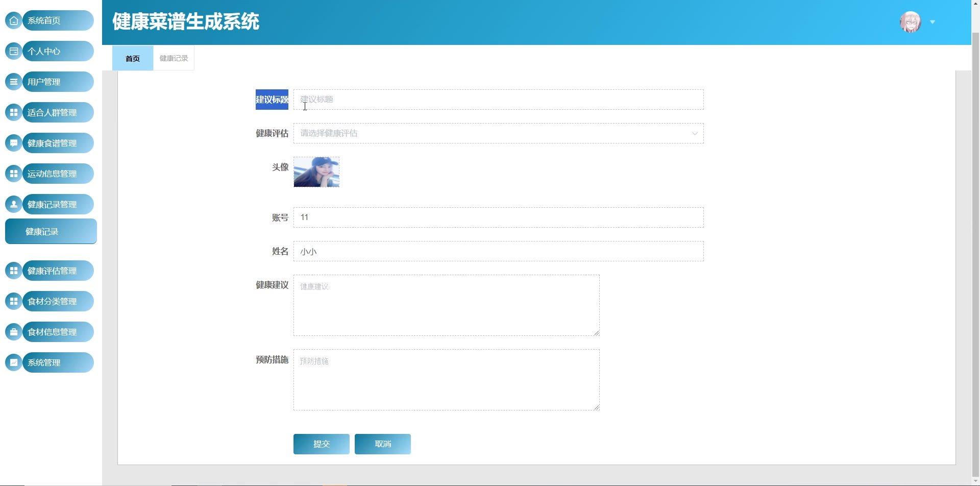Image resolution: width=980 pixels, height=486 pixels.
Task: Focus the 账号 input field
Action: click(x=498, y=217)
